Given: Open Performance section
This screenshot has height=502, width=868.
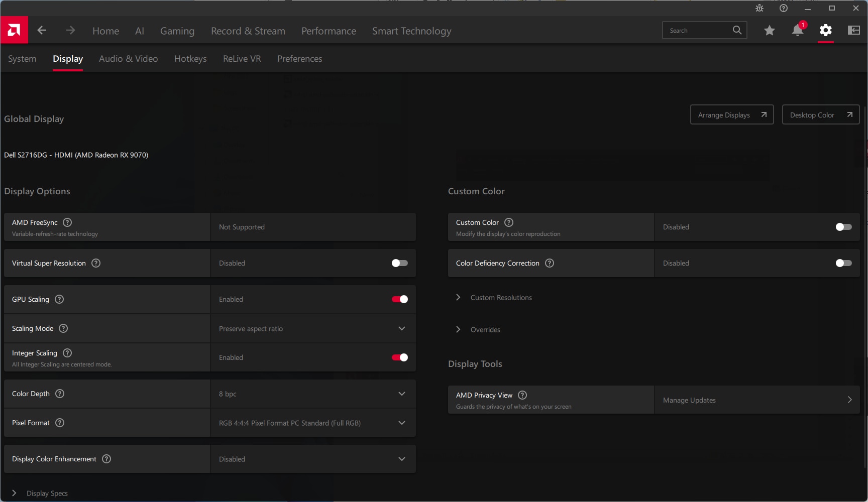Looking at the screenshot, I should (x=329, y=31).
